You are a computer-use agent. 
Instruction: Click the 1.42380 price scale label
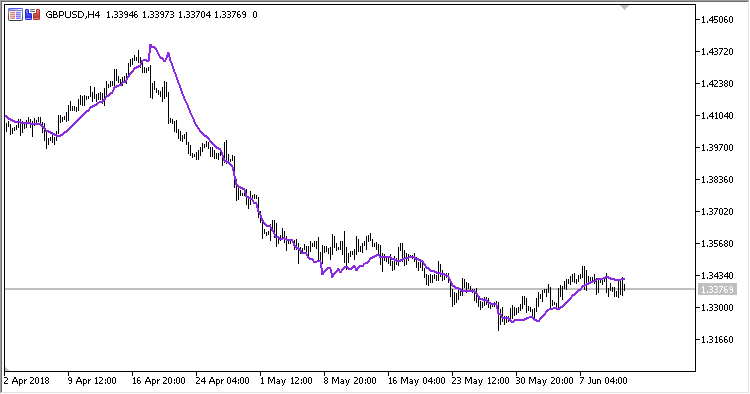(x=717, y=84)
